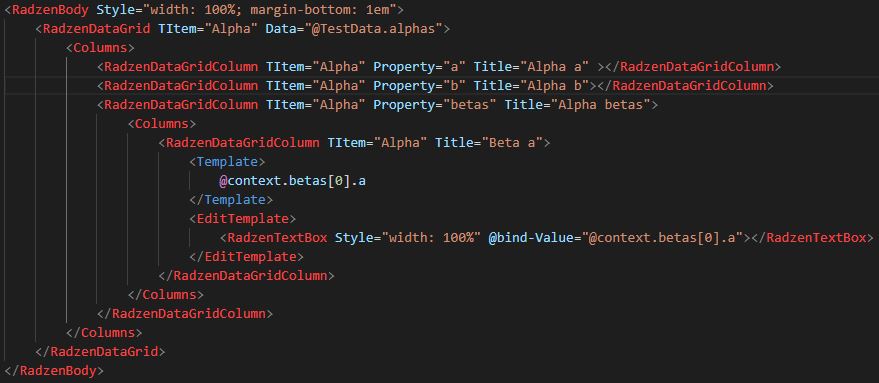Click the opening RadzenBody tag name

pyautogui.click(x=49, y=10)
